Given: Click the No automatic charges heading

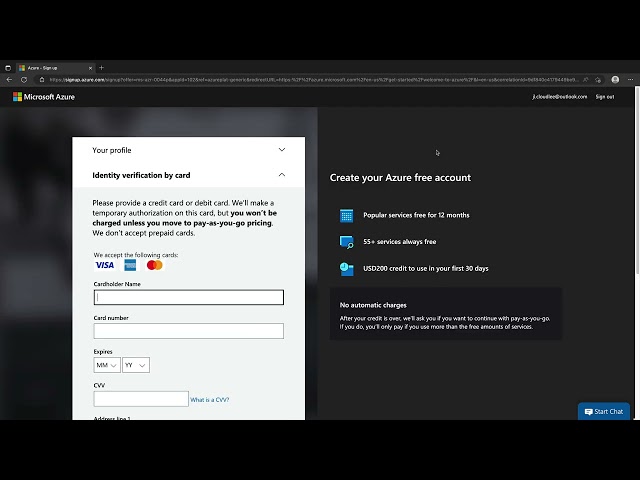Looking at the screenshot, I should point(373,305).
